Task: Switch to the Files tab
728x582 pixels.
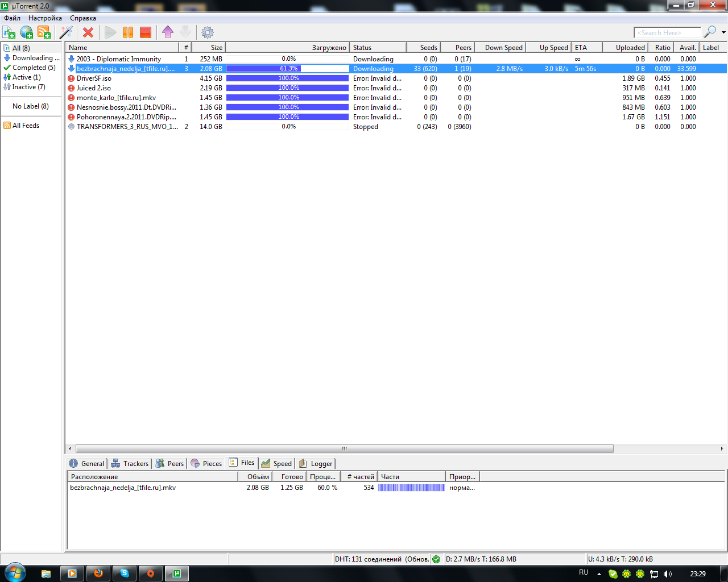Action: pos(242,463)
